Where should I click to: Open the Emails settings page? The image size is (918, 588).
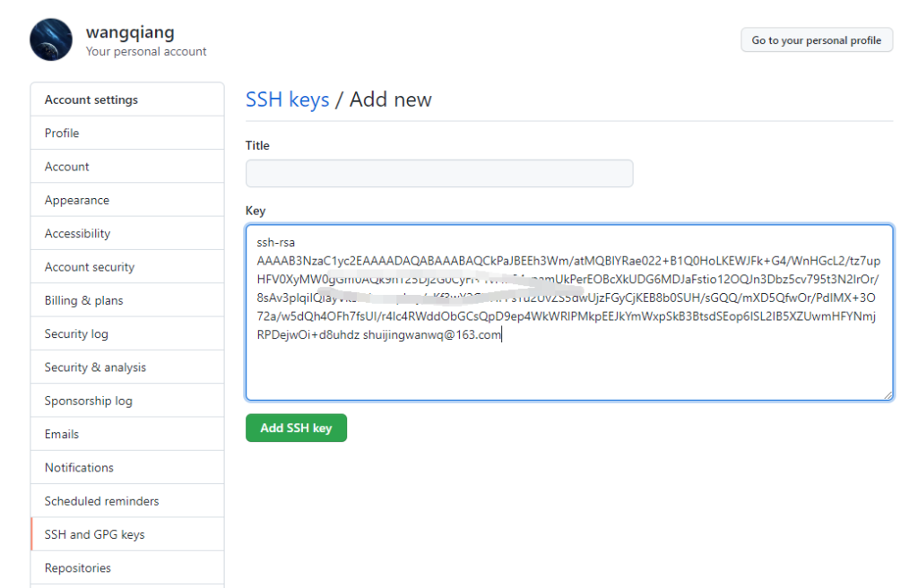click(60, 434)
